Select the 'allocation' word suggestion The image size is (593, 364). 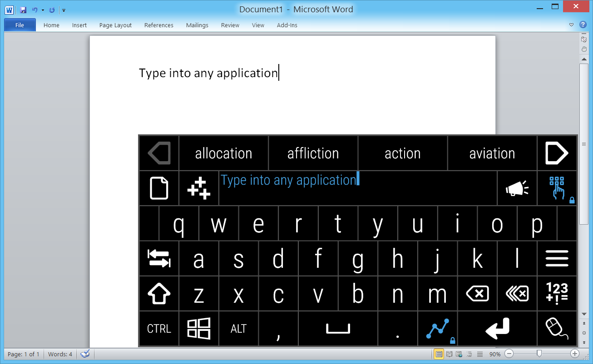click(x=223, y=153)
